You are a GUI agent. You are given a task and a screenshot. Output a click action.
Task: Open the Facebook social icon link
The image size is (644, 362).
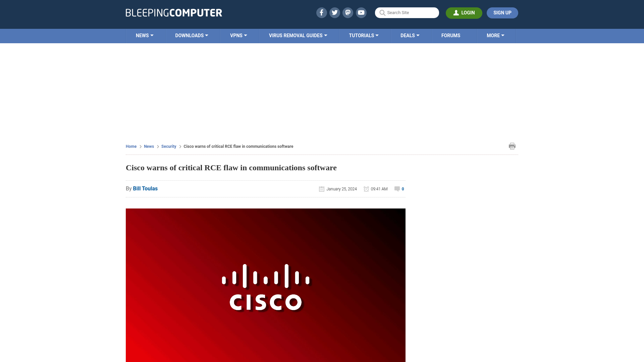322,12
